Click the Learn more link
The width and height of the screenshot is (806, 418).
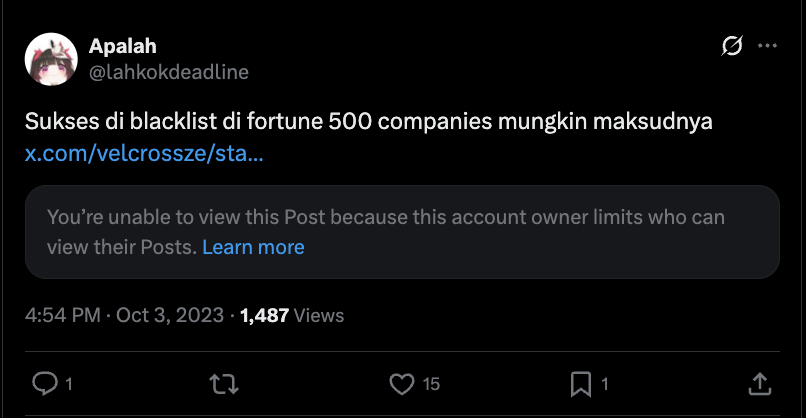click(253, 246)
